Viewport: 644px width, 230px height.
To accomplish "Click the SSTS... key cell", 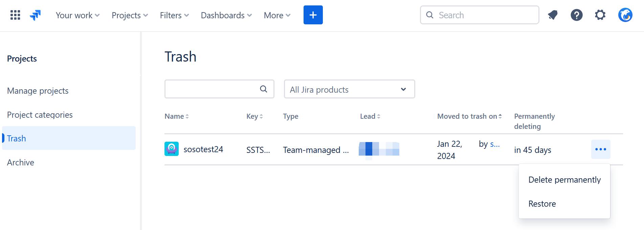I will [258, 150].
